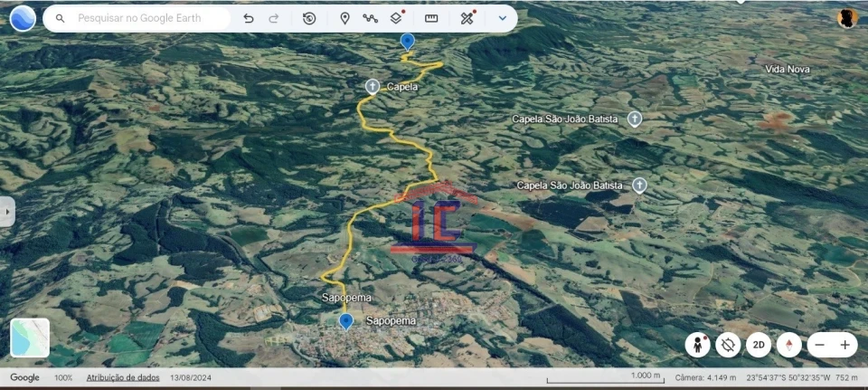Open historical imagery with the clock icon
Viewport: 868px width, 390px height.
coord(309,18)
